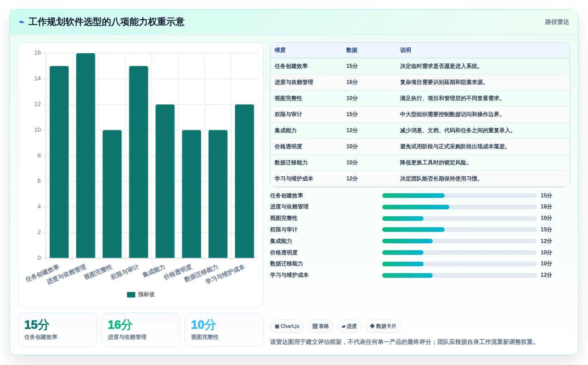Click the Chart.js tag chip
Image resolution: width=588 pixels, height=365 pixels.
(287, 326)
